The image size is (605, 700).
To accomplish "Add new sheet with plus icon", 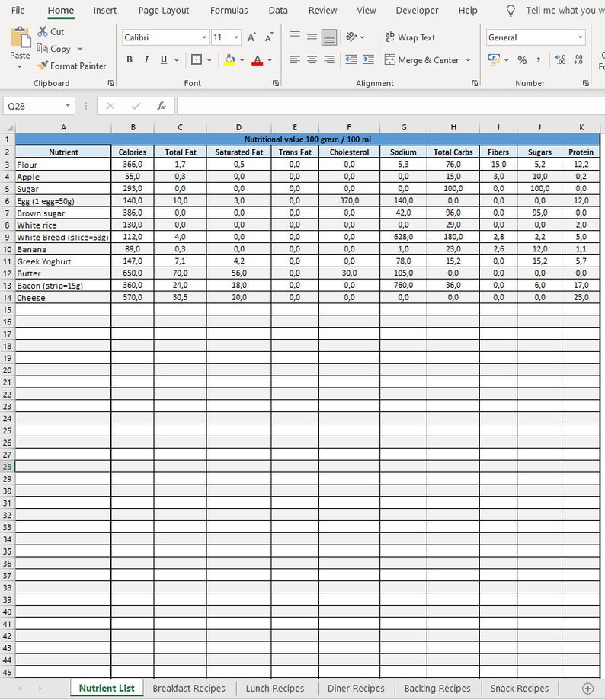I will pos(588,689).
